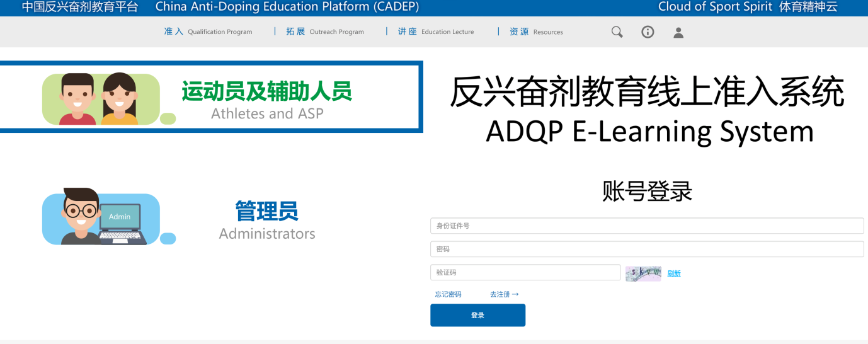The height and width of the screenshot is (344, 868).
Task: Click 中国反兴奋剂教育平台 header text
Action: [80, 7]
